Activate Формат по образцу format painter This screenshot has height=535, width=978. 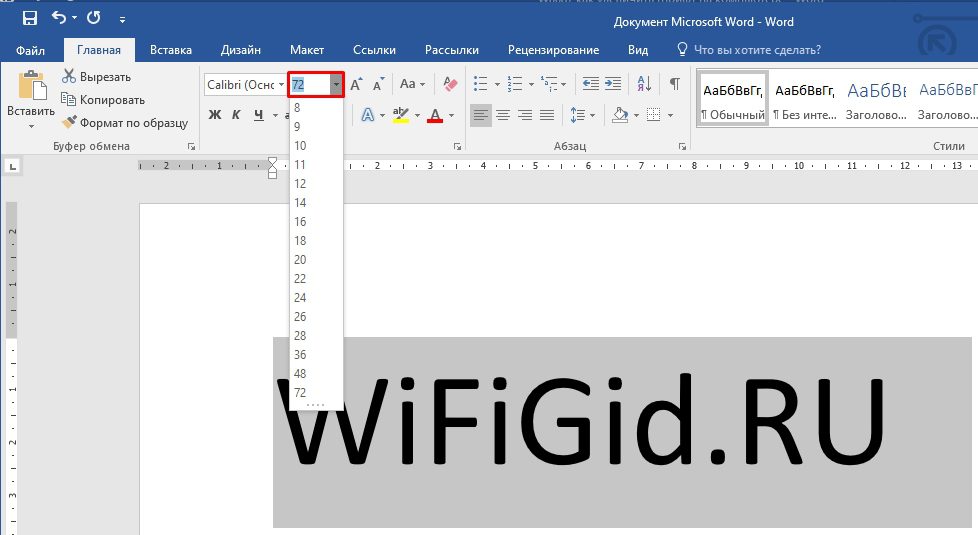(125, 122)
